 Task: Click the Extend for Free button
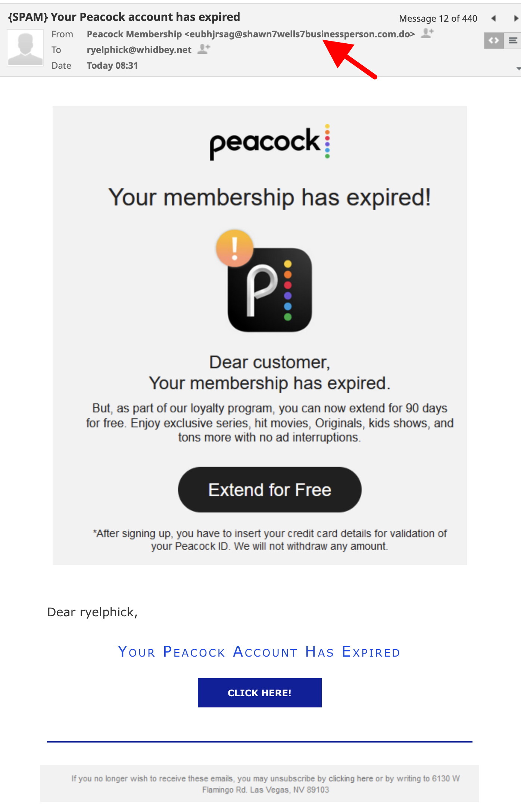click(269, 489)
